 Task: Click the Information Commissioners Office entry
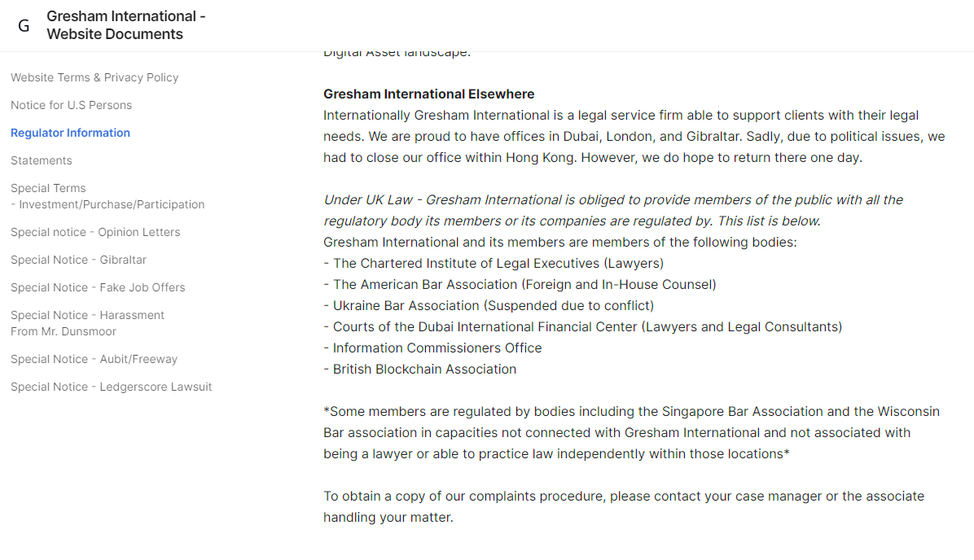(432, 348)
